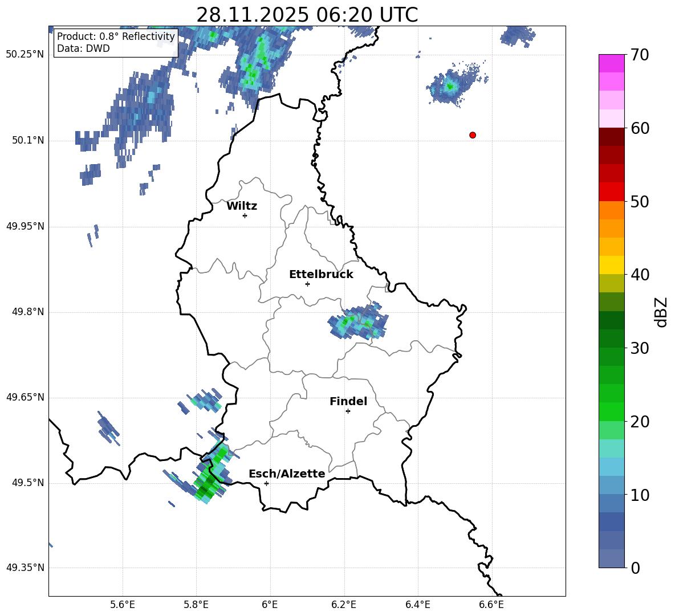Click the 70 value on the colorbar
The image size is (675, 616).
(x=640, y=55)
